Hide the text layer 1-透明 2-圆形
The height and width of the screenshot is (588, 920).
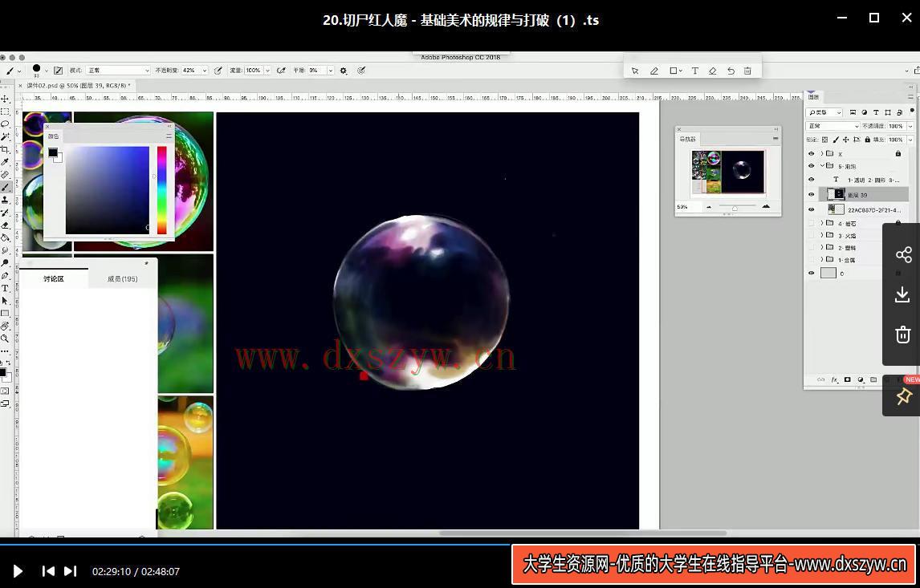[812, 180]
